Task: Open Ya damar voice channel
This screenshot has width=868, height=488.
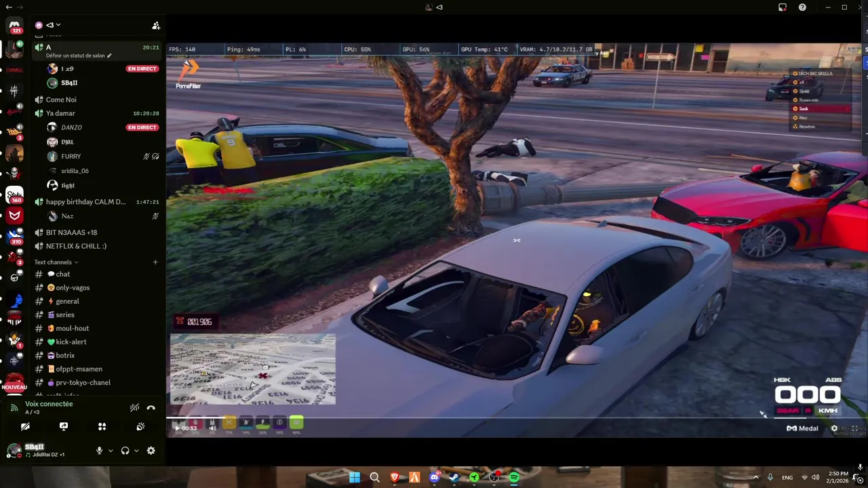Action: (98, 113)
